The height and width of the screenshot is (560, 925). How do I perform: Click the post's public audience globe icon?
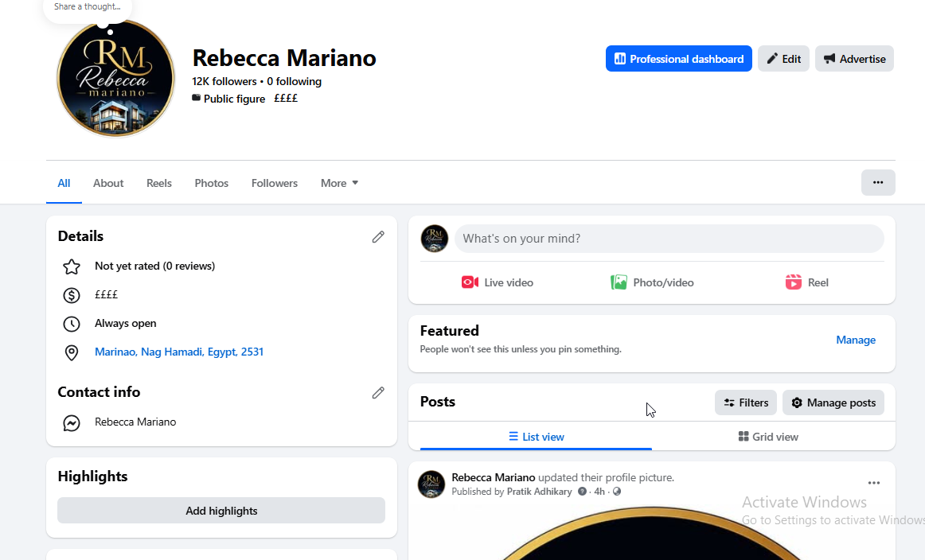point(617,492)
